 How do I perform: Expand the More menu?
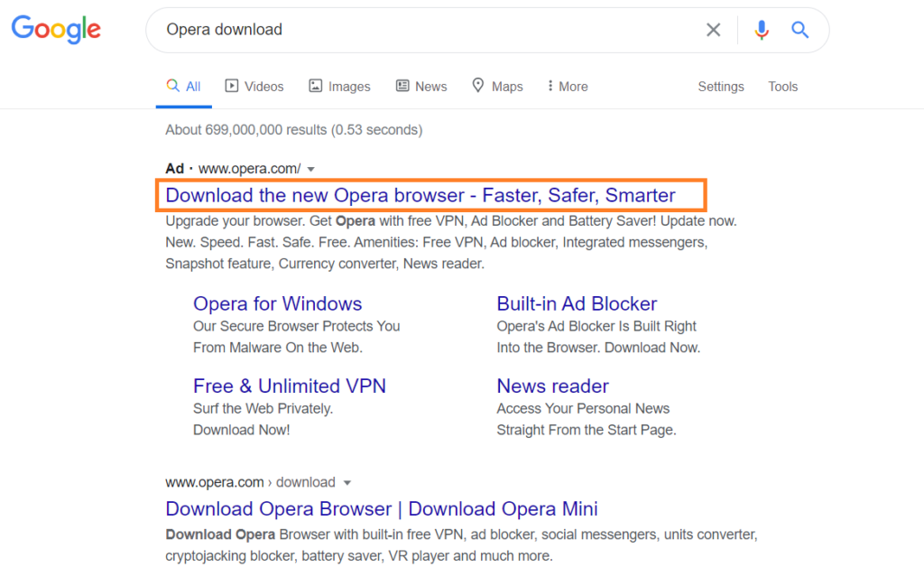point(568,87)
